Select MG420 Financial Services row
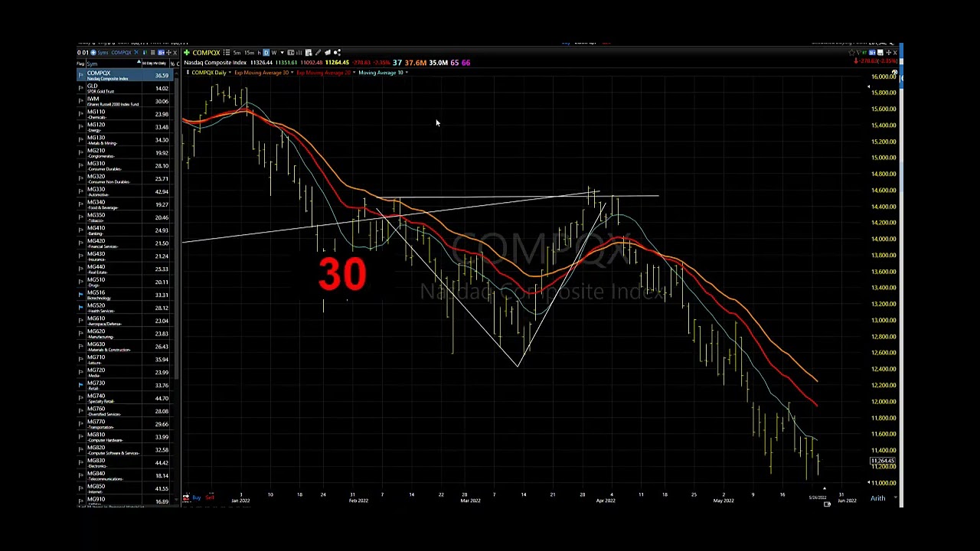Screen dimensions: 980x551 123,243
